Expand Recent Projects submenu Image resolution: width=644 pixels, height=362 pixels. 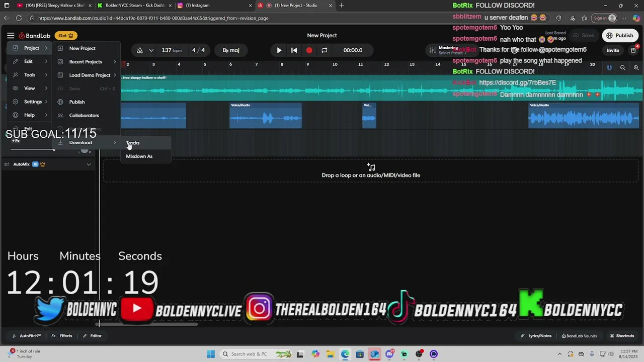[x=86, y=62]
